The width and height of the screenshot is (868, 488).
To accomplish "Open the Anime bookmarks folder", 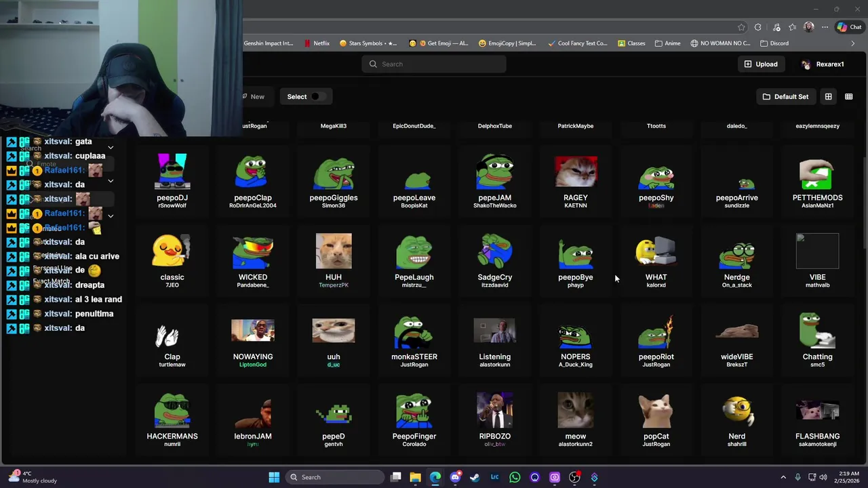I will 668,43.
